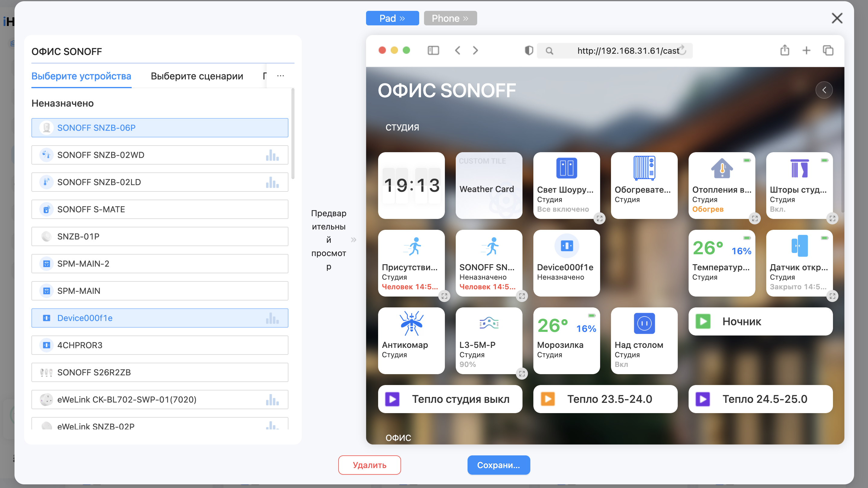Expand the SONOFF SN... tile details
This screenshot has width=868, height=488.
coord(522,296)
